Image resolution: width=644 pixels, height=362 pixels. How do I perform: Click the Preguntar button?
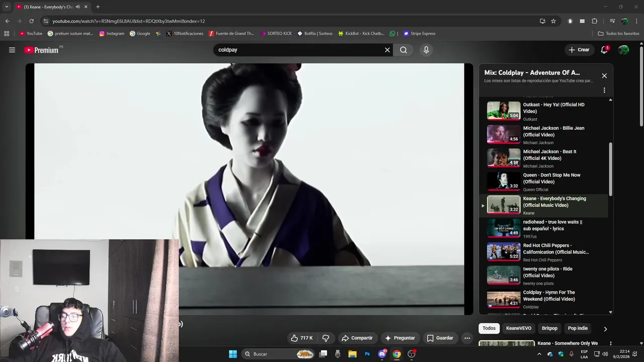click(x=400, y=338)
